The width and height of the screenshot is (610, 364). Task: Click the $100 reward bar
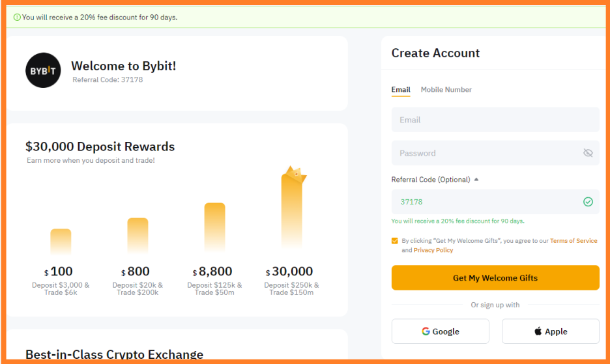61,241
